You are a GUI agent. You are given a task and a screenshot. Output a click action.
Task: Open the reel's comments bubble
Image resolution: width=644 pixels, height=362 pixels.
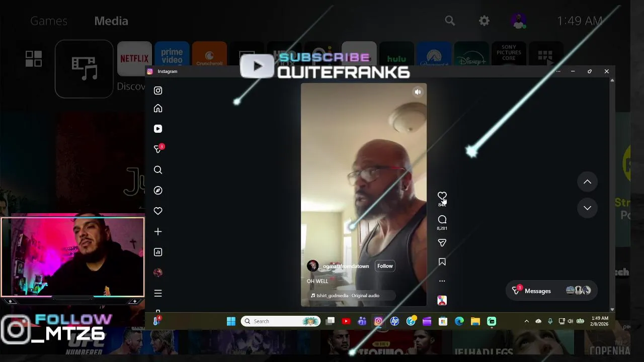pos(442,220)
